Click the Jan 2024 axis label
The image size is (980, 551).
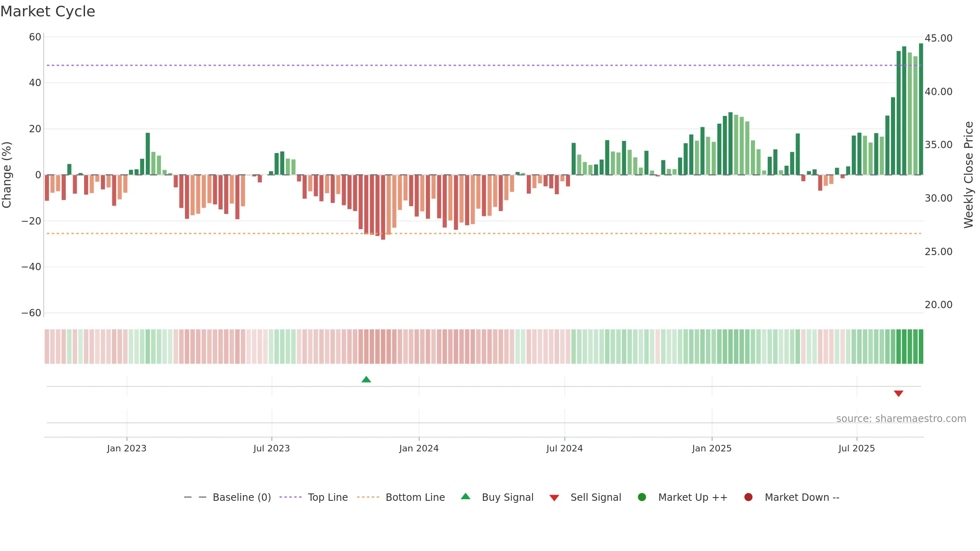(419, 449)
